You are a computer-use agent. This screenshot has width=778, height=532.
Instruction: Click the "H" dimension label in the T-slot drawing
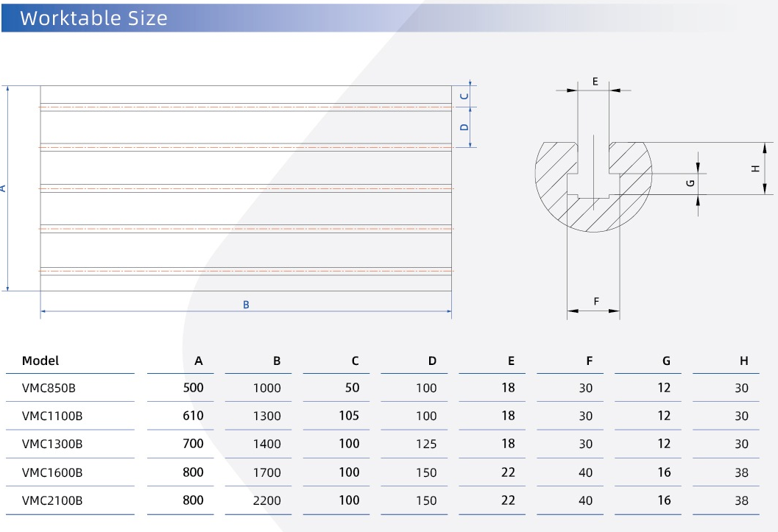point(756,169)
